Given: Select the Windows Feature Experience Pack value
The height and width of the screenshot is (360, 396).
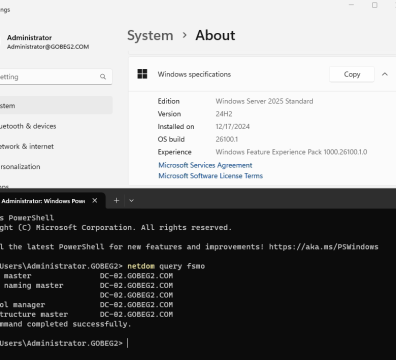Looking at the screenshot, I should (291, 152).
